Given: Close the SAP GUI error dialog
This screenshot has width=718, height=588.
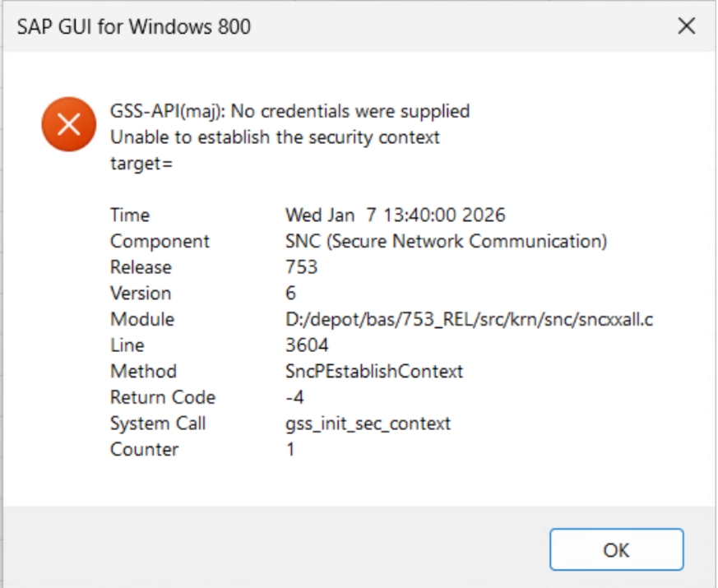Looking at the screenshot, I should pos(687,26).
